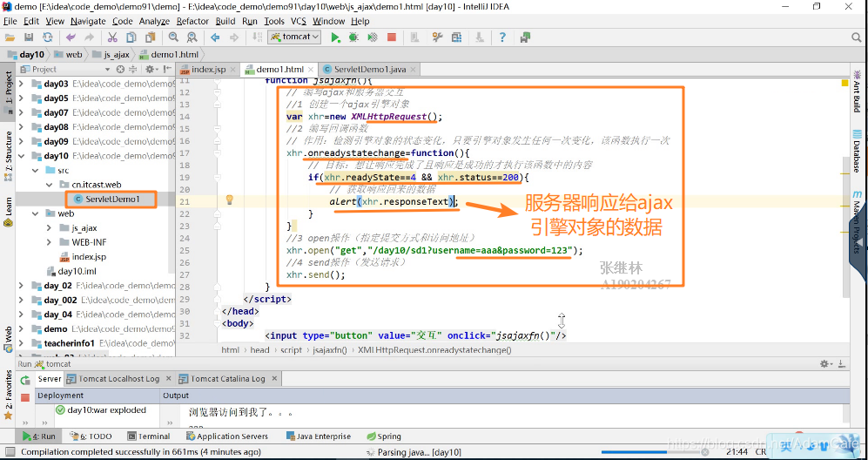Open the Tomcat Localhost Log tab
This screenshot has width=868, height=460.
119,378
